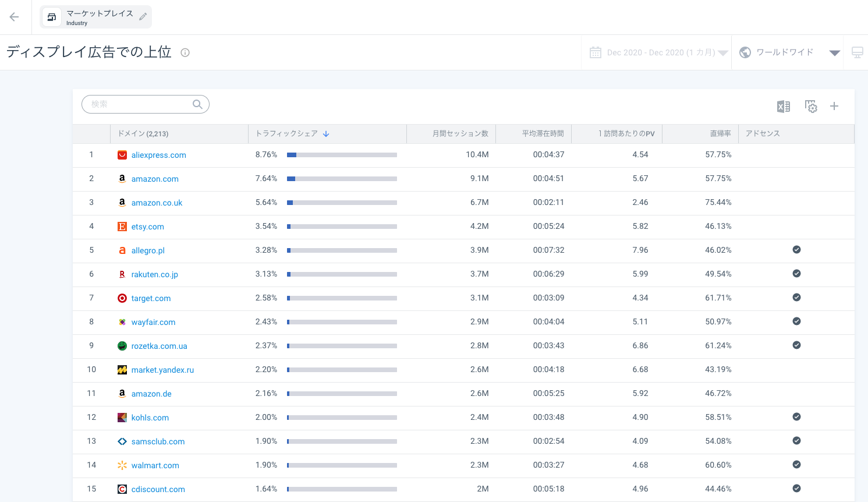Export the table to Excel

(784, 107)
